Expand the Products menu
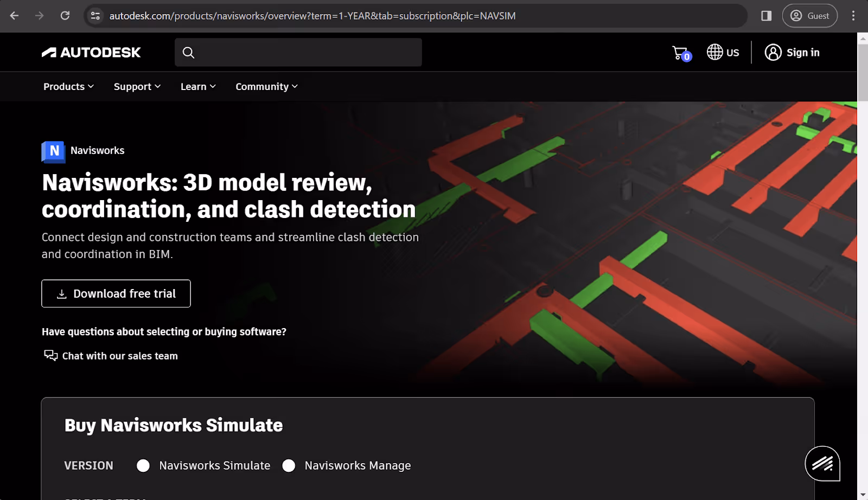 tap(68, 87)
